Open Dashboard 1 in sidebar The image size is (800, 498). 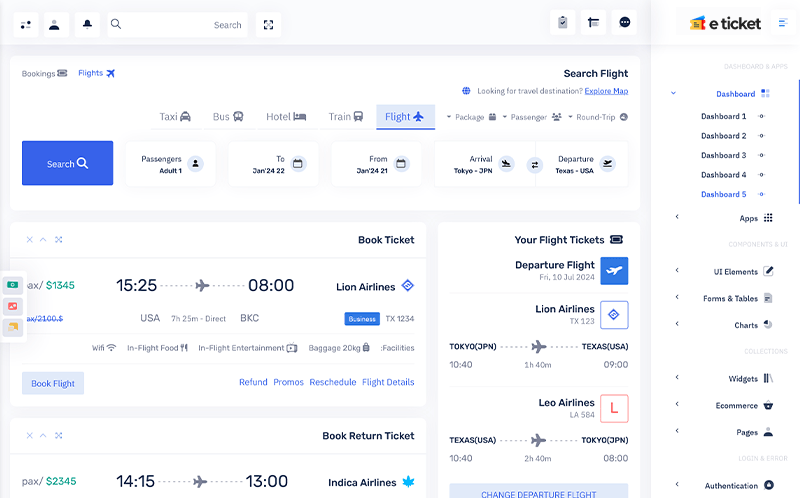pyautogui.click(x=723, y=116)
